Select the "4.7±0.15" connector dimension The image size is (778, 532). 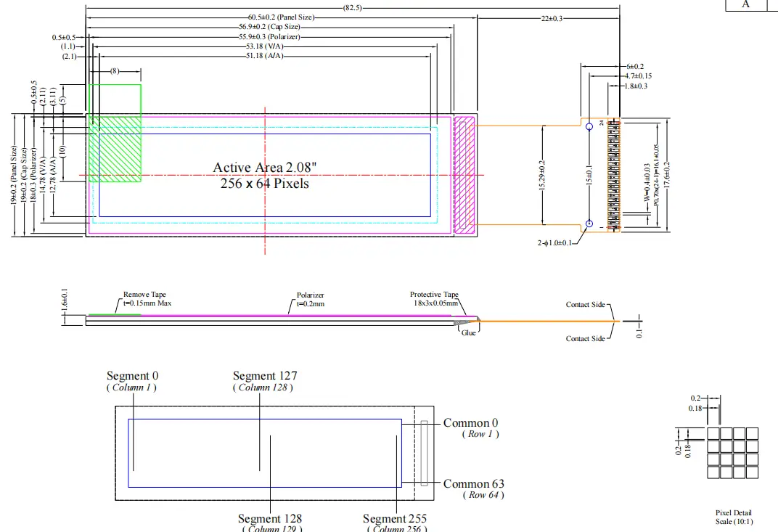638,76
